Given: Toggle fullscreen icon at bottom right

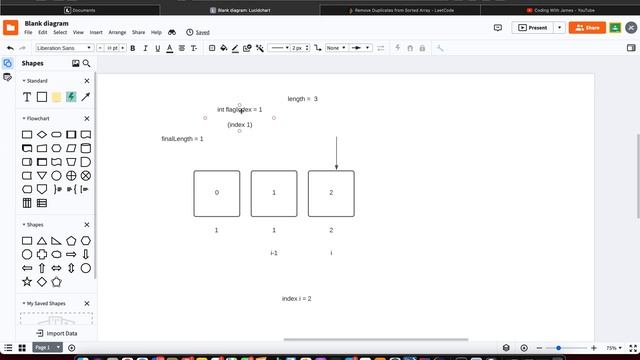Looking at the screenshot, I should coord(633,348).
